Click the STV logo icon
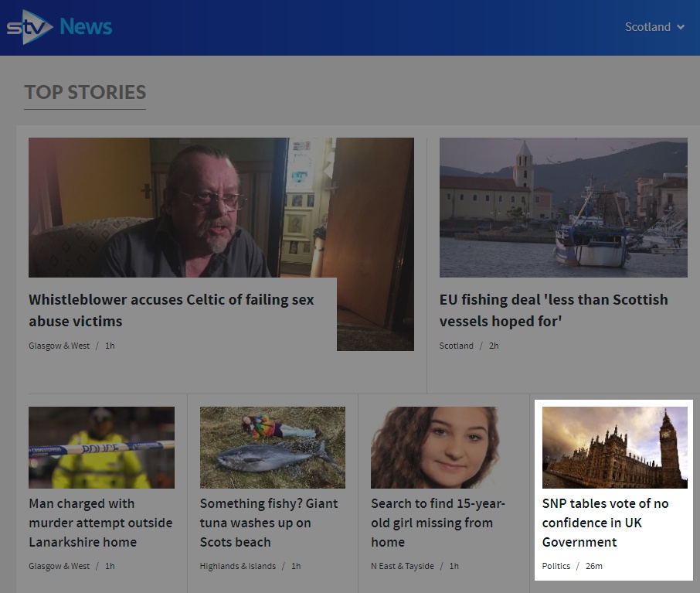700x593 pixels. tap(29, 27)
